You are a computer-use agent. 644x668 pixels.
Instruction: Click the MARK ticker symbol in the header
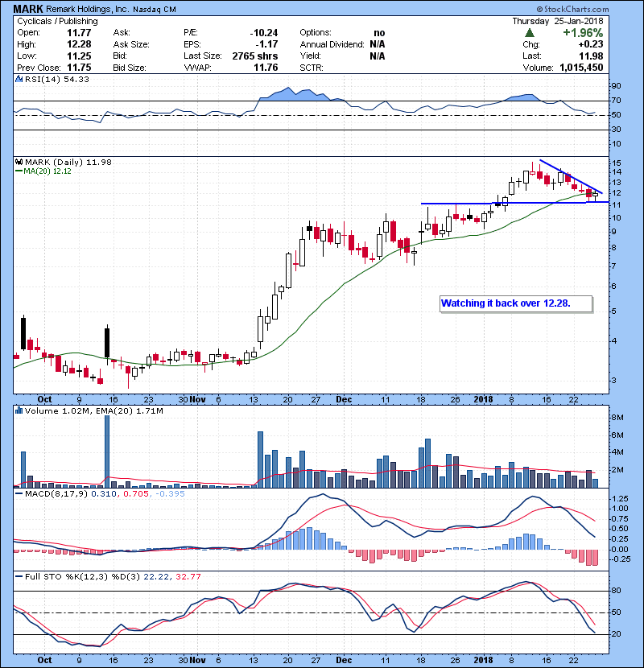pos(28,9)
